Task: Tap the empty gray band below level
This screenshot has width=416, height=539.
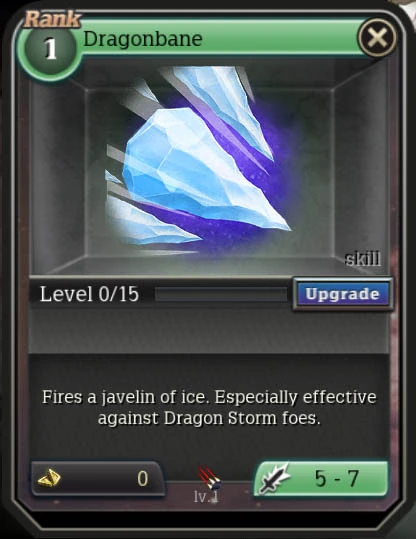Action: point(208,332)
